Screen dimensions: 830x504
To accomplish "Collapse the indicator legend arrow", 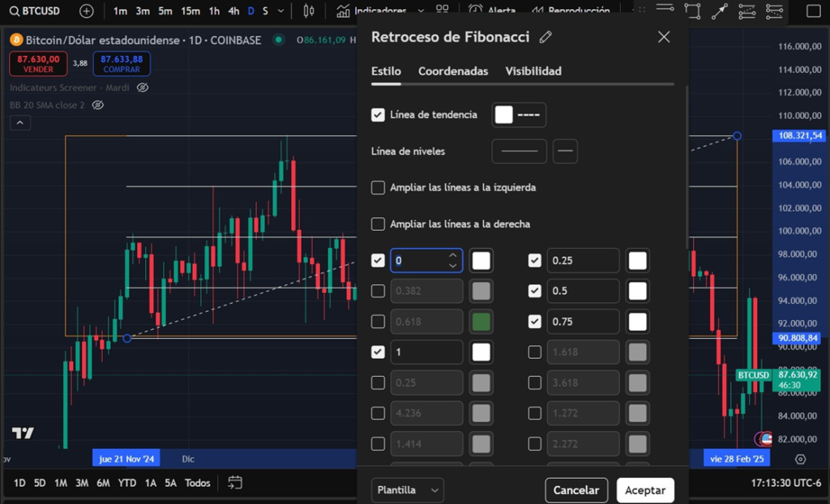I will point(20,123).
